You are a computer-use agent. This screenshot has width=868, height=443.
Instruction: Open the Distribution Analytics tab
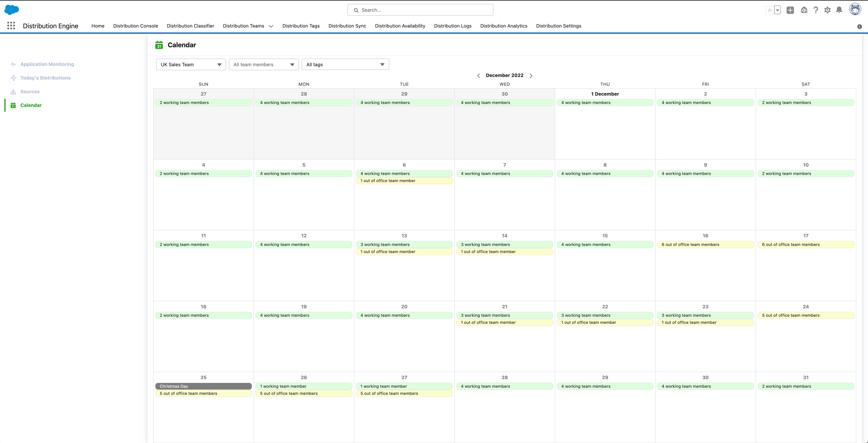pos(504,26)
